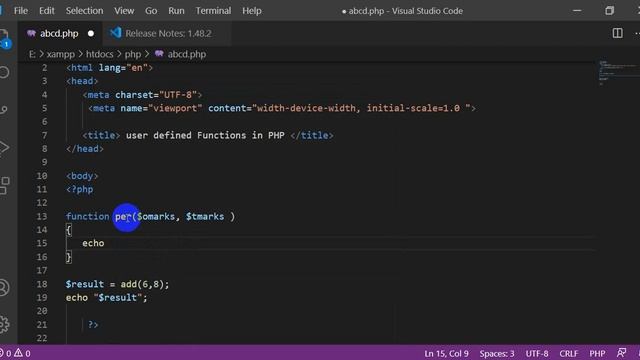Viewport: 640px width, 360px height.
Task: Switch to Release Notes: 1.48.2 tab
Action: pos(168,33)
